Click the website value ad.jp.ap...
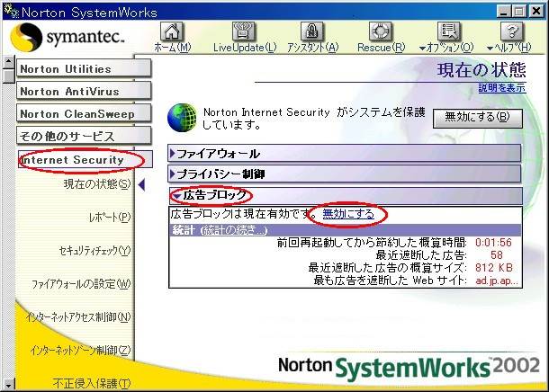Viewport: 549px width, 392px height. pos(497,281)
